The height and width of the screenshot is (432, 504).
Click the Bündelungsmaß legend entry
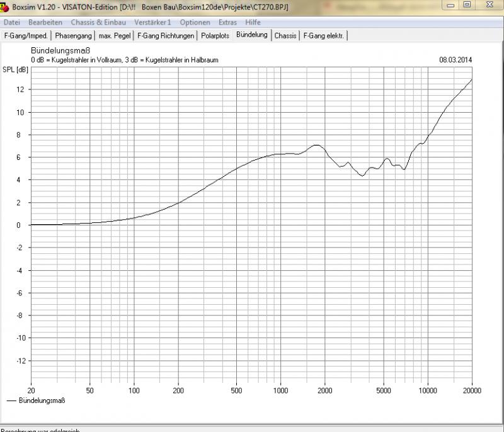click(36, 401)
